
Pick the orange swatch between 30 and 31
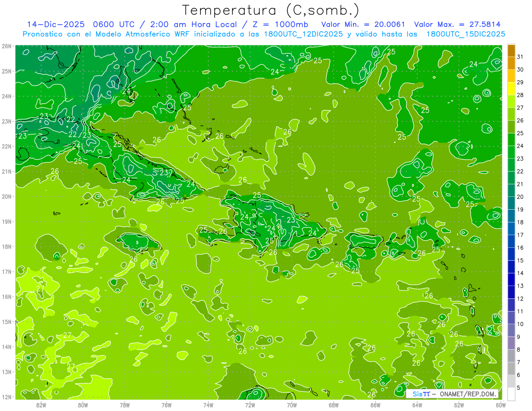click(511, 63)
